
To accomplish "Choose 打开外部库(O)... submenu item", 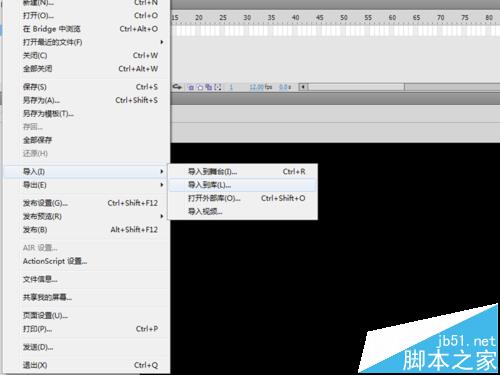I will coord(243,198).
